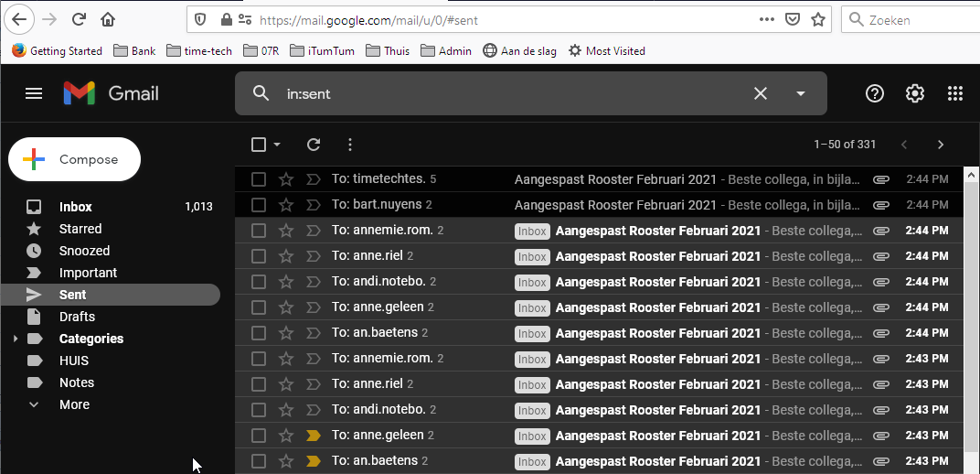
Task: Select checkbox for 2:44 PM anne.riel email
Action: (x=259, y=256)
